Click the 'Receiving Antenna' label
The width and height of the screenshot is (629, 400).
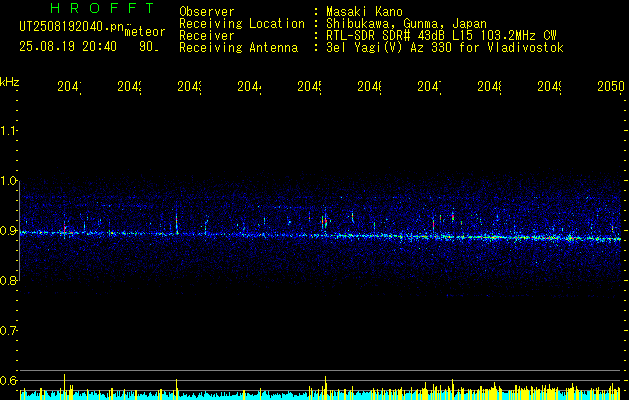click(x=238, y=48)
